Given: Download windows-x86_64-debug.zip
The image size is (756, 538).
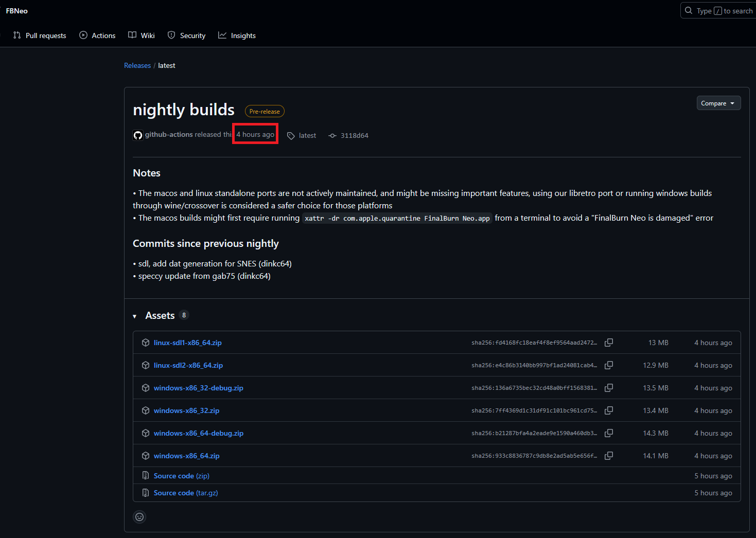Looking at the screenshot, I should tap(199, 433).
